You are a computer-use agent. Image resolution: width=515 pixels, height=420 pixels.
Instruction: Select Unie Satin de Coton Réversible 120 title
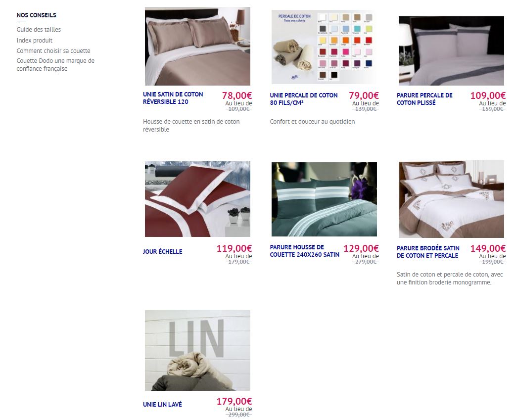pyautogui.click(x=173, y=98)
